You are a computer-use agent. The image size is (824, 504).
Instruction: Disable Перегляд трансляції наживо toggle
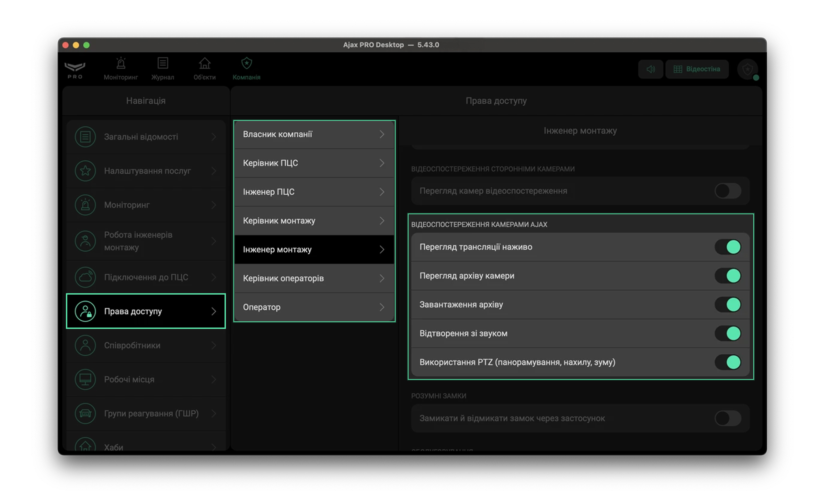tap(728, 247)
